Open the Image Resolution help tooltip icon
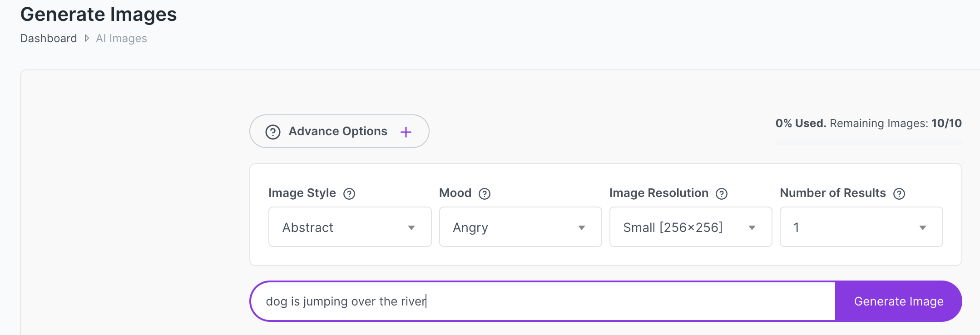 click(x=722, y=194)
